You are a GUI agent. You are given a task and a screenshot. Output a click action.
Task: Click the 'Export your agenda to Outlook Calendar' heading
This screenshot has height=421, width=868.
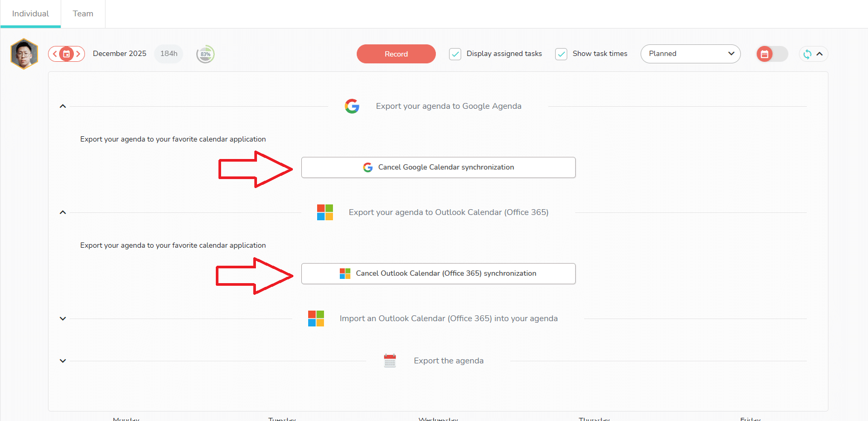(x=449, y=212)
